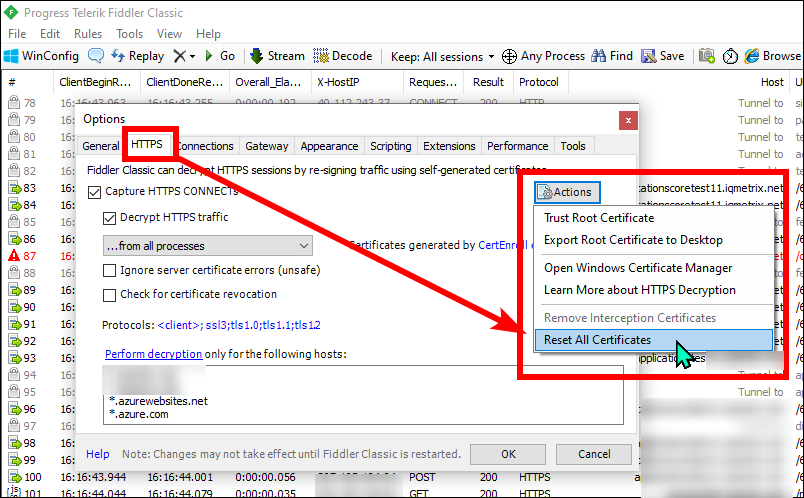Open the Edit menu
Viewport: 804px width, 498px height.
(50, 34)
